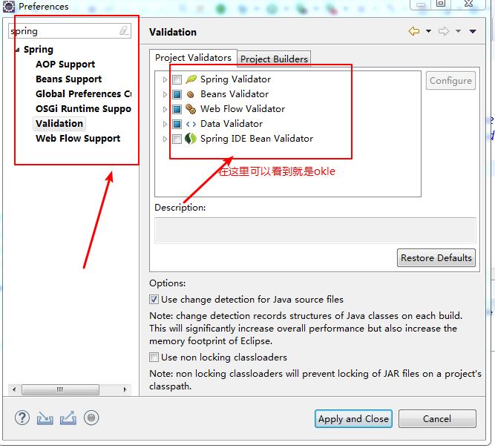Image resolution: width=495 pixels, height=448 pixels.
Task: Click the back navigation arrow icon
Action: pyautogui.click(x=414, y=31)
